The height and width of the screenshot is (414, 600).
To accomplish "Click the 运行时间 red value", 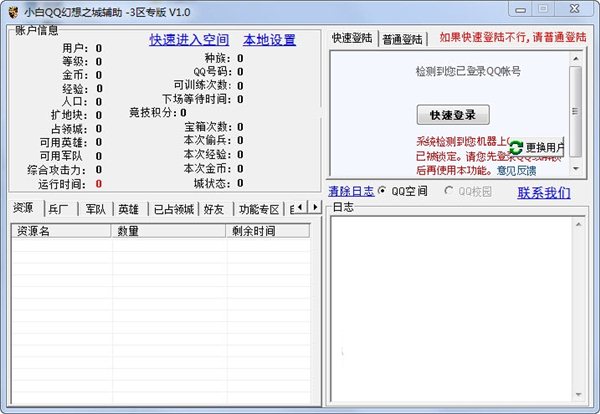I will pyautogui.click(x=99, y=184).
